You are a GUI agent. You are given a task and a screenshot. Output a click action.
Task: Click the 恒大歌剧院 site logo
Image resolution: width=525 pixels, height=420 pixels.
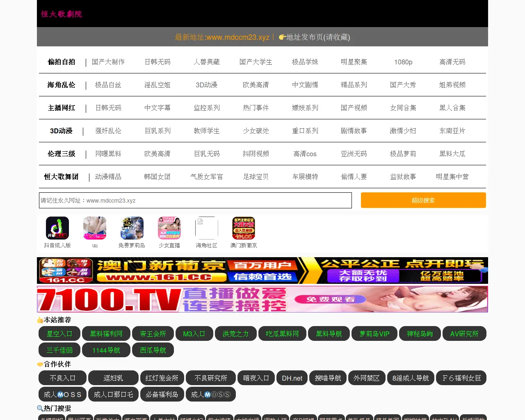pyautogui.click(x=62, y=14)
